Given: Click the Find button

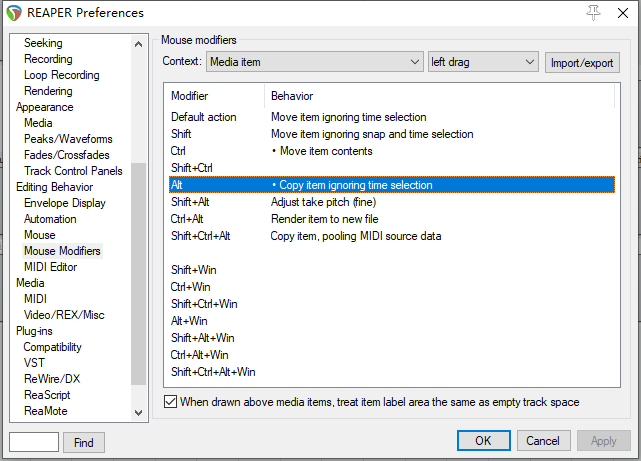Looking at the screenshot, I should click(84, 442).
